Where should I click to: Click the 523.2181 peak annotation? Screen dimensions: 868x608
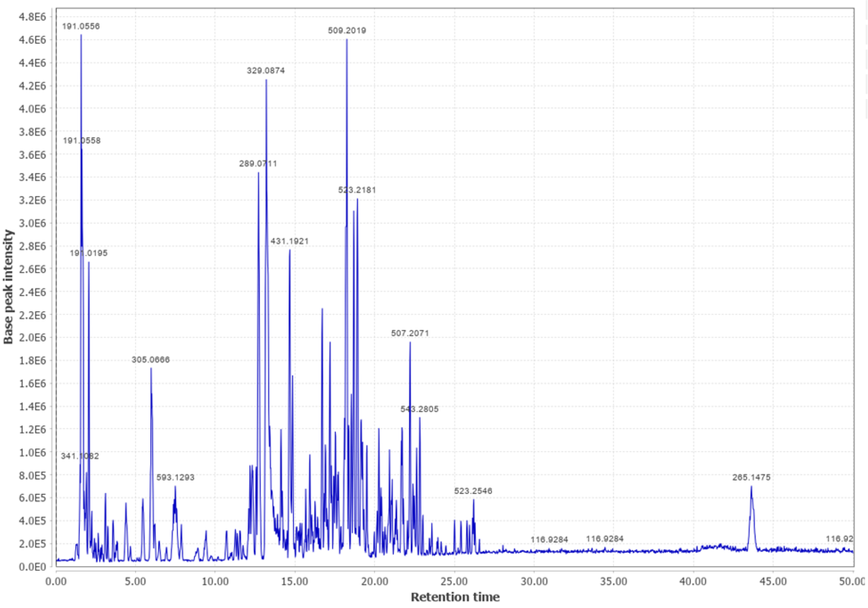357,190
